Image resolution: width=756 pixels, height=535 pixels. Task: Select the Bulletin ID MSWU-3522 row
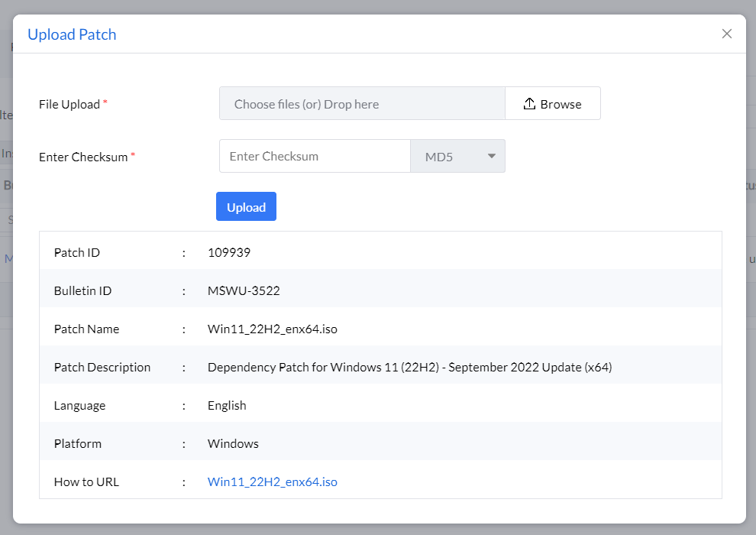click(244, 290)
